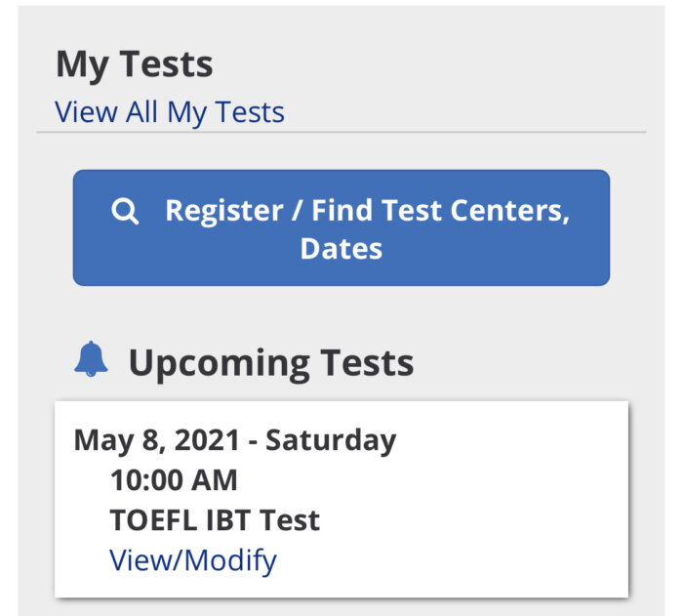Click the word Tests in View All link
This screenshot has width=683, height=616.
(250, 112)
